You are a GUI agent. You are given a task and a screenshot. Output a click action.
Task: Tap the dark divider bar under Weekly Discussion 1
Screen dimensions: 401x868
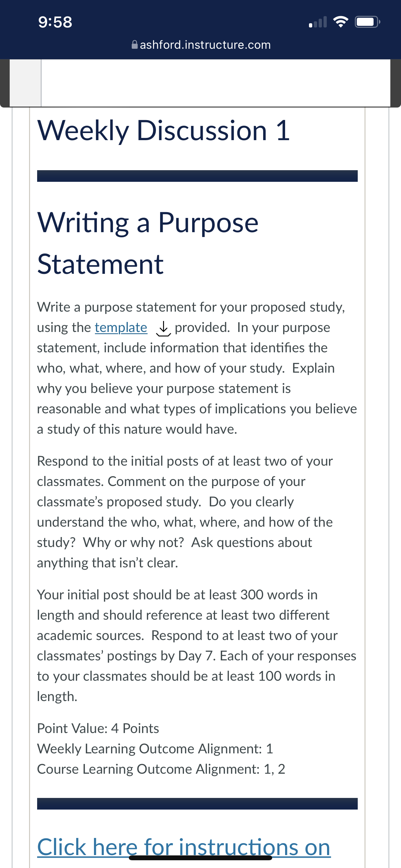(x=197, y=176)
